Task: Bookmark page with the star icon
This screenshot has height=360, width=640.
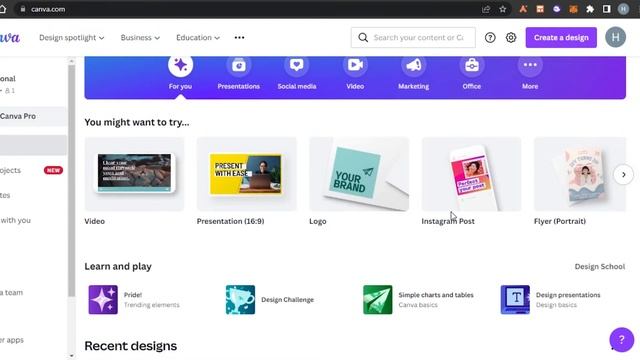Action: (502, 9)
